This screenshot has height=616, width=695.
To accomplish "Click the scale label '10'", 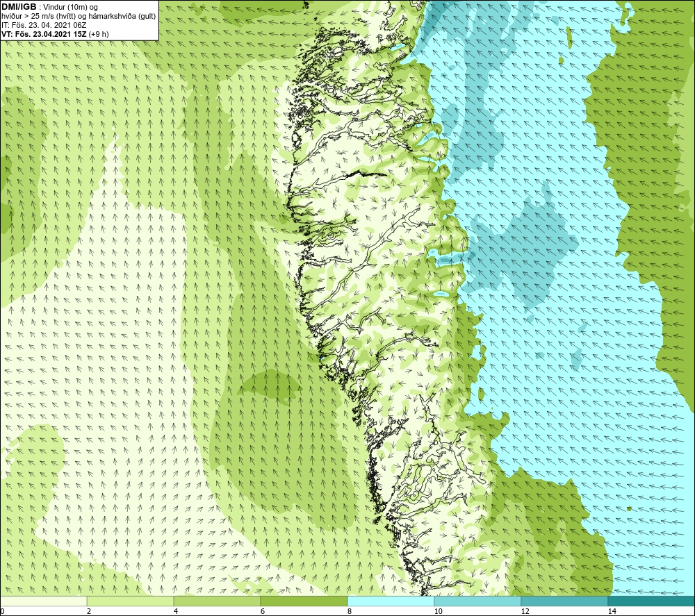I will click(438, 612).
